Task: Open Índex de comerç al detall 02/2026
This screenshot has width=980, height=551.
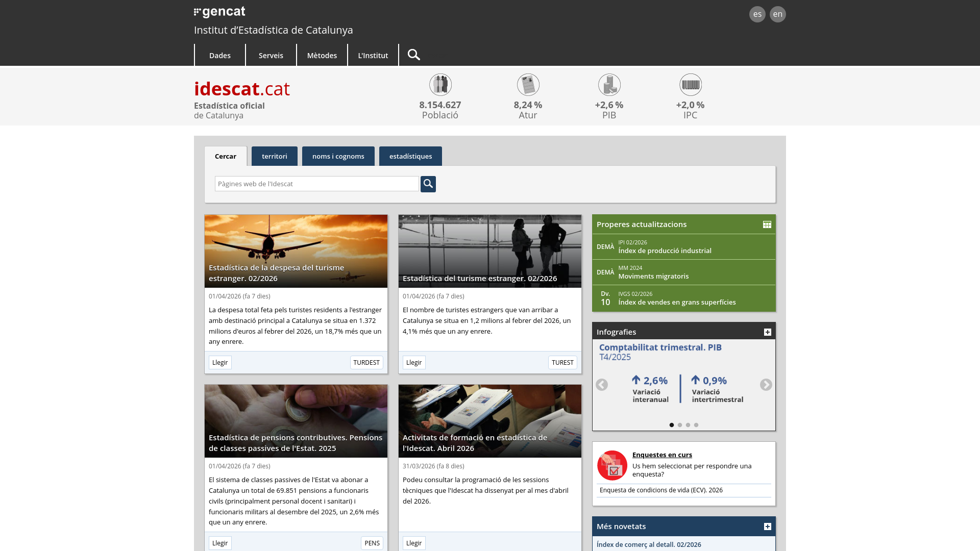Action: pos(649,544)
